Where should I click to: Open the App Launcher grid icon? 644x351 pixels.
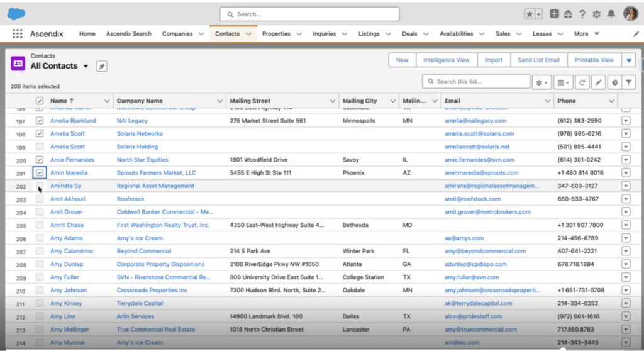(x=17, y=34)
